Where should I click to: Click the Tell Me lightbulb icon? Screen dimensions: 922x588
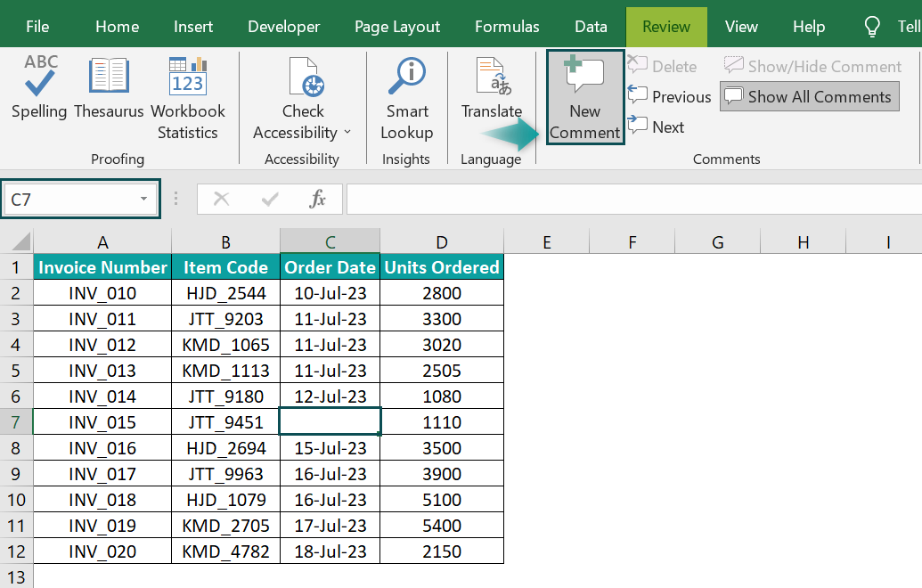pos(872,27)
